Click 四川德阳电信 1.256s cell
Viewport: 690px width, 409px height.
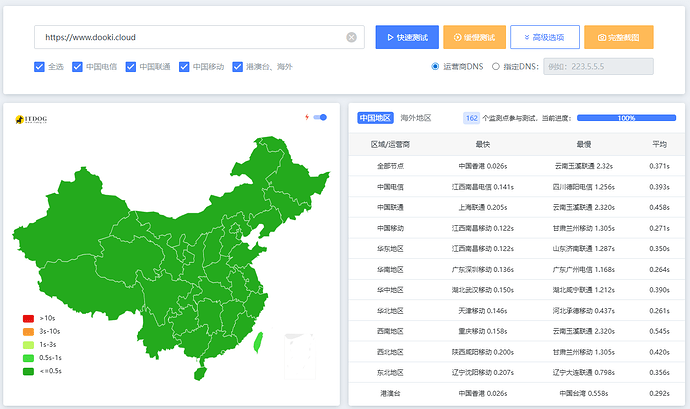tap(584, 187)
